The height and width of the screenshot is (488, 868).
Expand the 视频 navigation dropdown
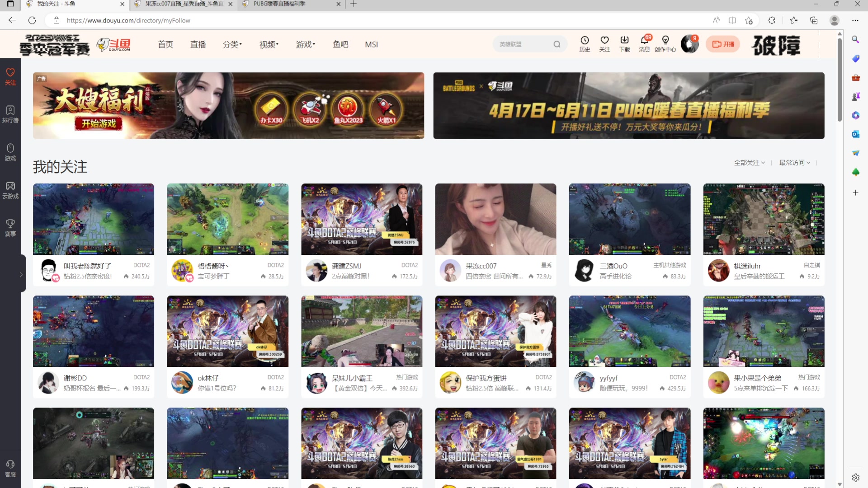269,44
